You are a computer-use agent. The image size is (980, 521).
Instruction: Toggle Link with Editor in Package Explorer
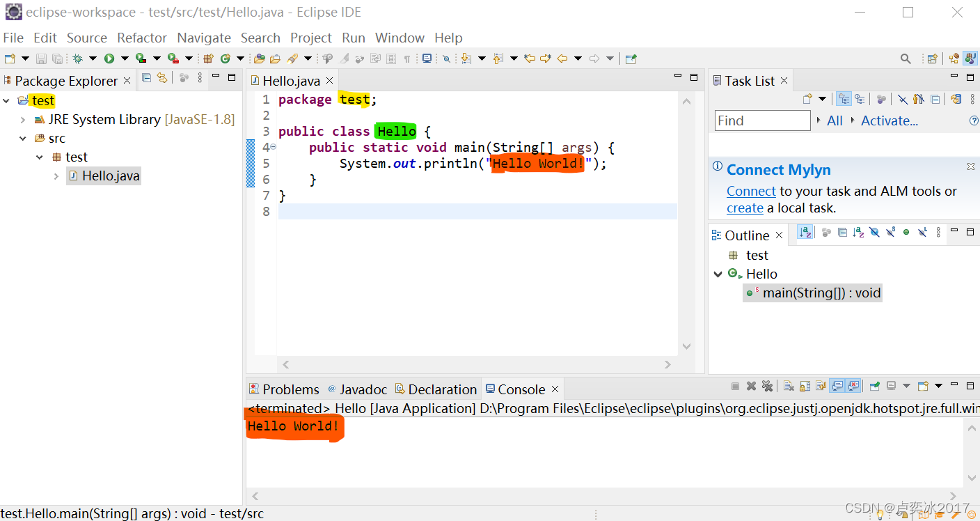click(x=162, y=78)
